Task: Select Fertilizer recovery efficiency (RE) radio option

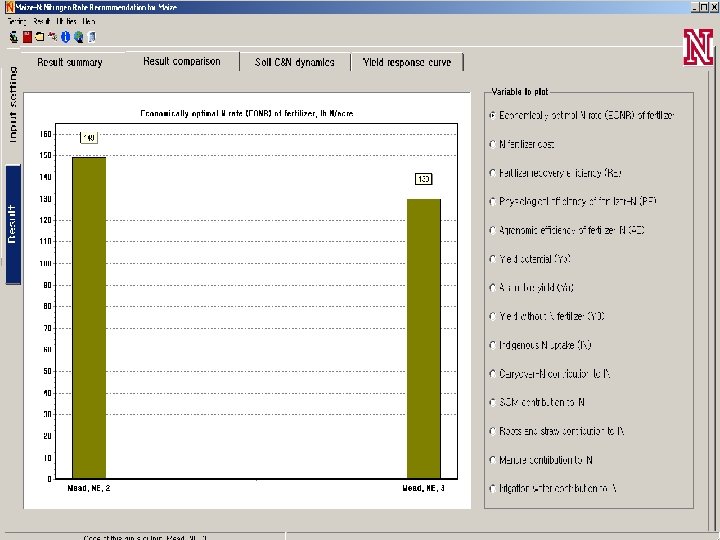Action: 555,173
